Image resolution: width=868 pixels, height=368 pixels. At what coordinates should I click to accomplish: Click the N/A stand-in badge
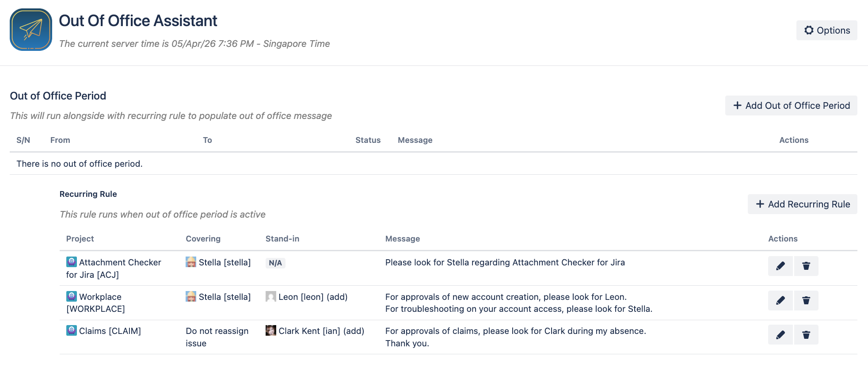coord(275,263)
